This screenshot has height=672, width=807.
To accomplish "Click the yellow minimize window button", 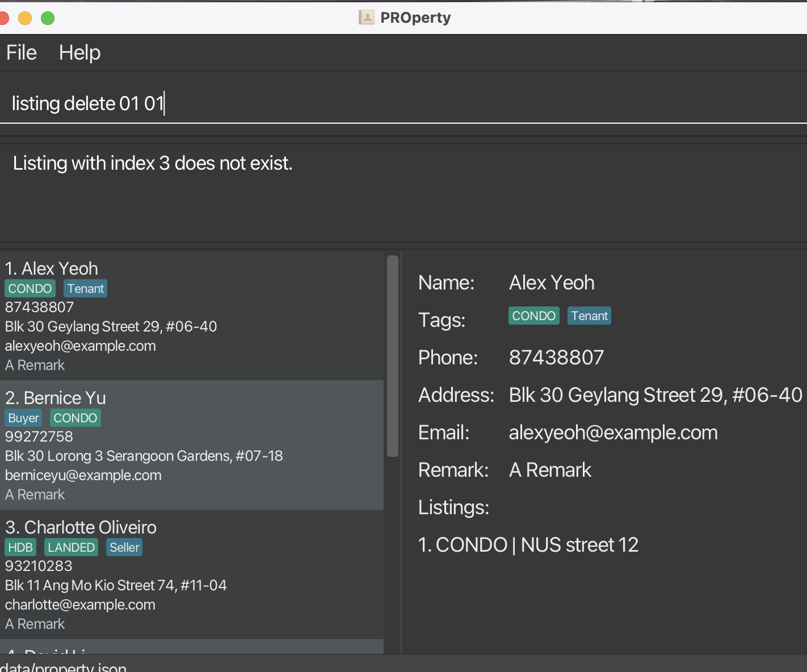I will click(25, 18).
